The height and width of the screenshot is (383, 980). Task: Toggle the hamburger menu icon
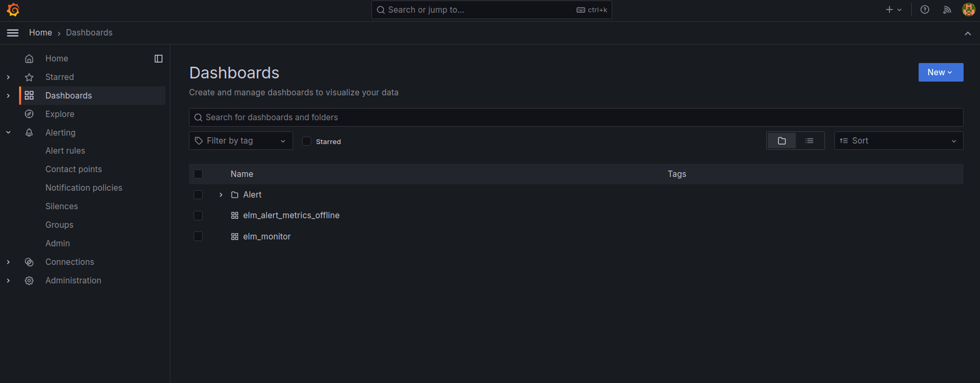(13, 33)
